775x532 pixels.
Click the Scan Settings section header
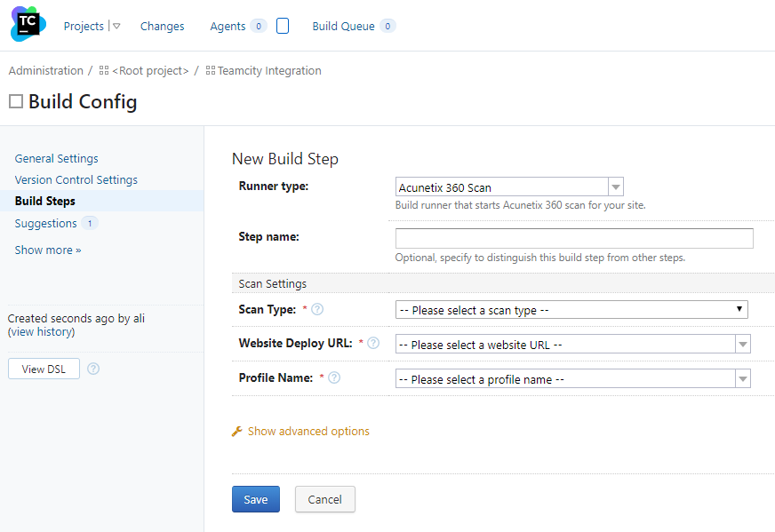pos(503,283)
